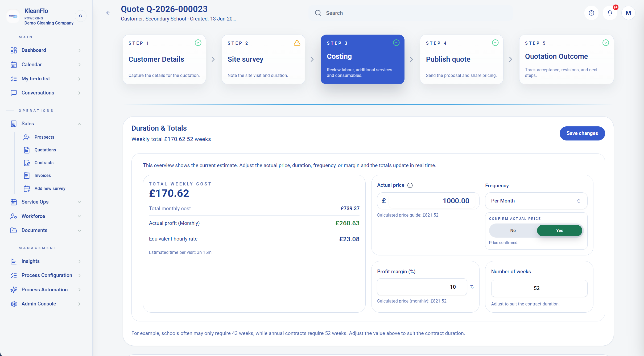Set Confirm actual price to No

click(x=513, y=231)
